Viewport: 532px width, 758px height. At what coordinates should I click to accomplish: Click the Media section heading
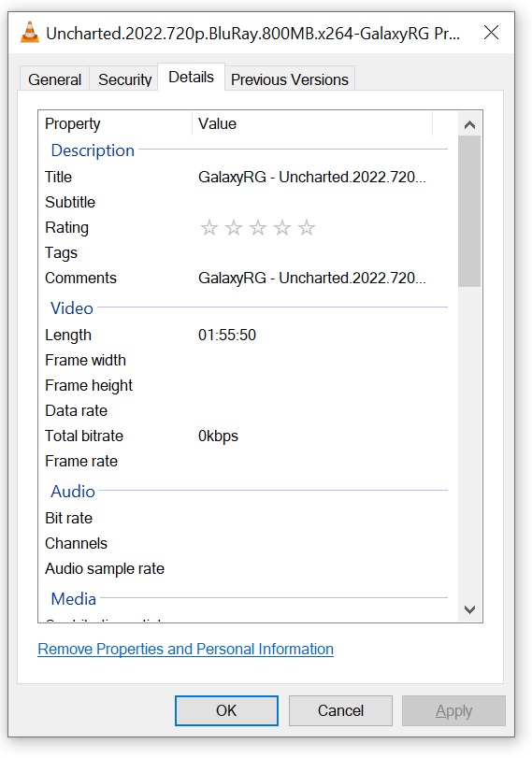74,599
